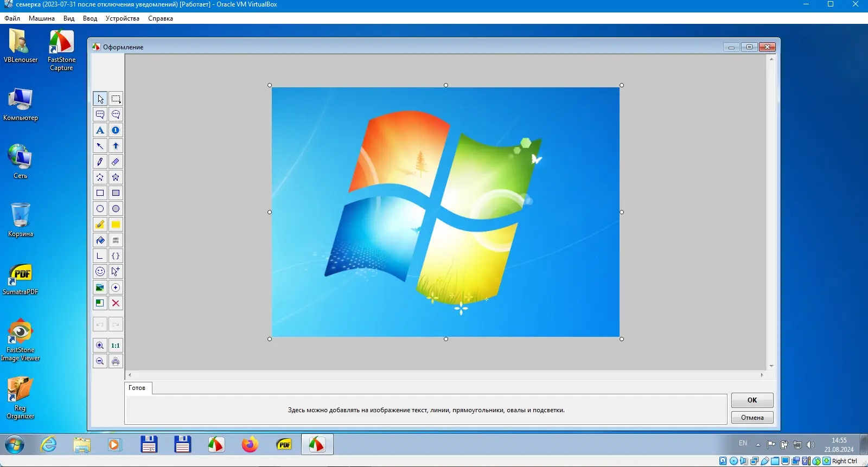Select the numbered step marker tool

(116, 130)
